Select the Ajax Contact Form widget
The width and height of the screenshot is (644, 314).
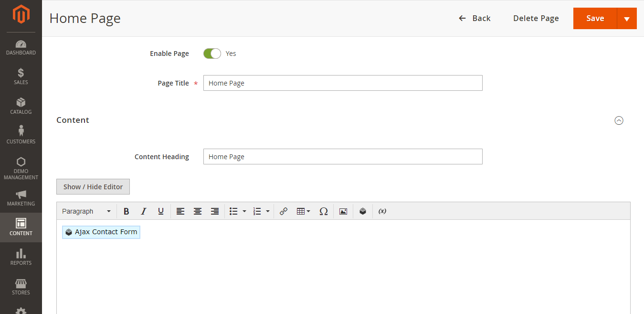[101, 232]
